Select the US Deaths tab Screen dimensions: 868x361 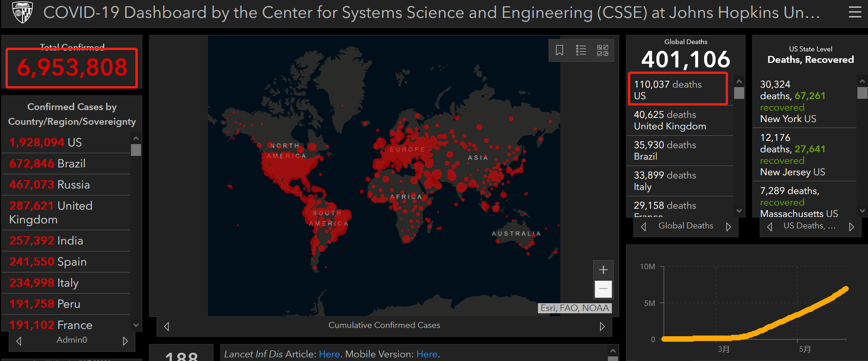coord(810,226)
